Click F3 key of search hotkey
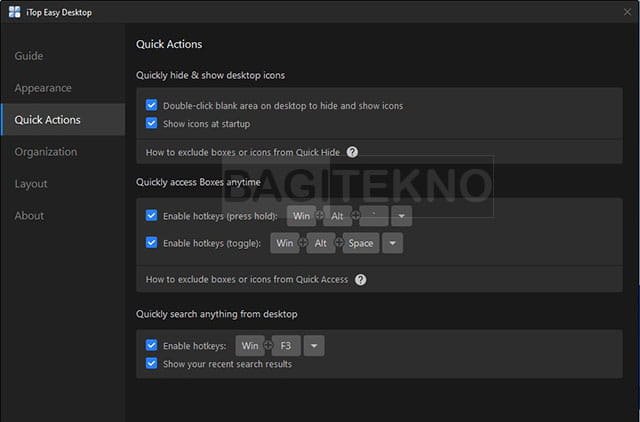The width and height of the screenshot is (640, 422). [x=286, y=346]
